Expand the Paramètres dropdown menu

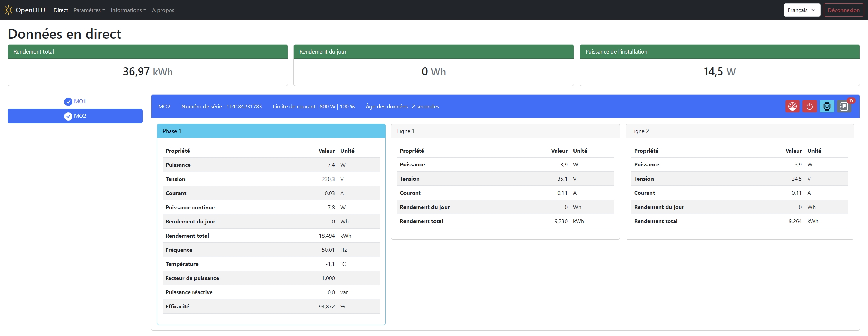pos(89,10)
